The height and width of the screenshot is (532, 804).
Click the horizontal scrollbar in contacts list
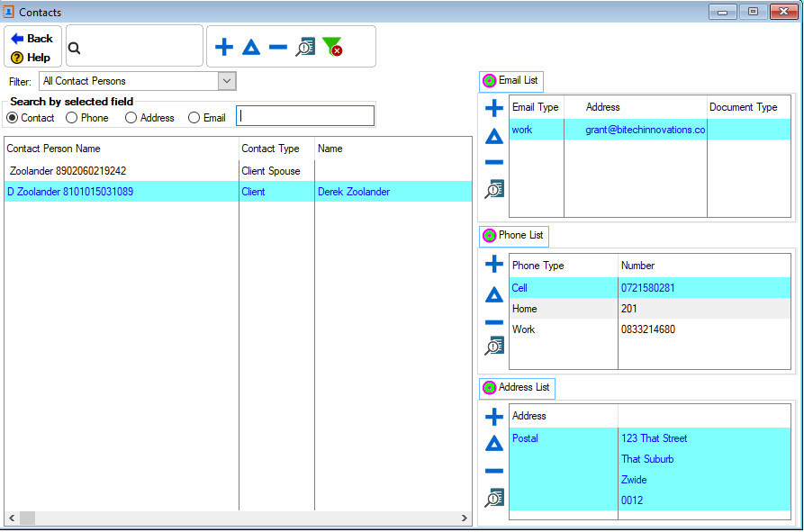click(239, 518)
